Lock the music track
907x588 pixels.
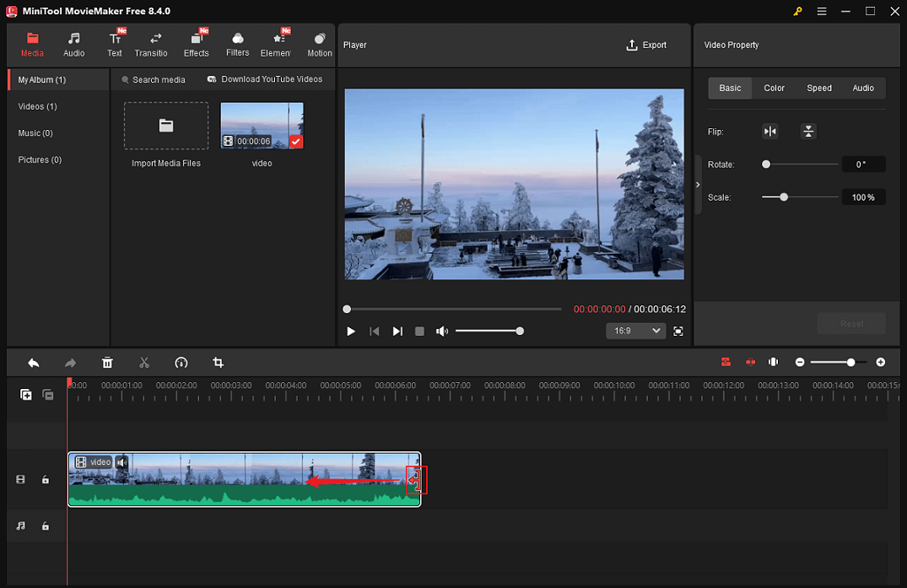coord(46,526)
